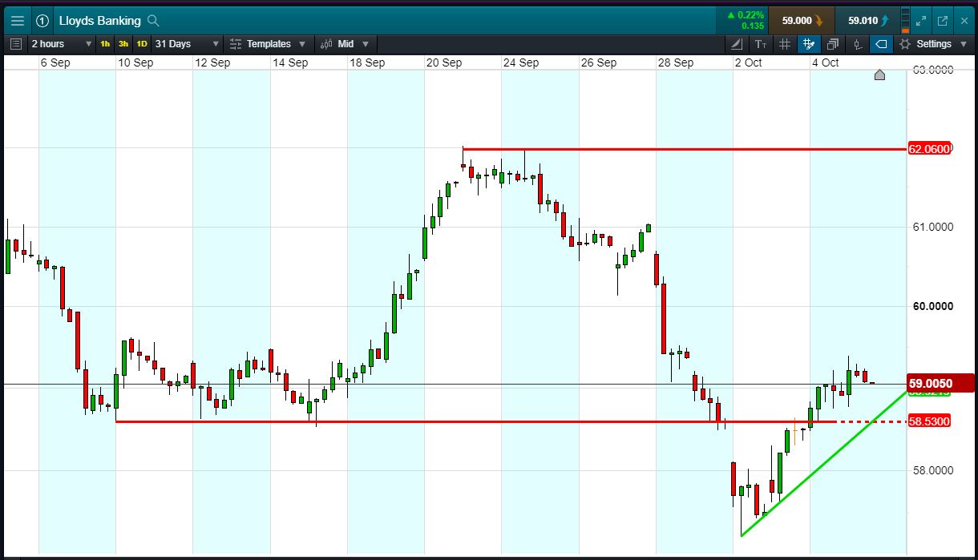978x560 pixels.
Task: Click the Lloyds Banking instrument title
Action: [99, 21]
